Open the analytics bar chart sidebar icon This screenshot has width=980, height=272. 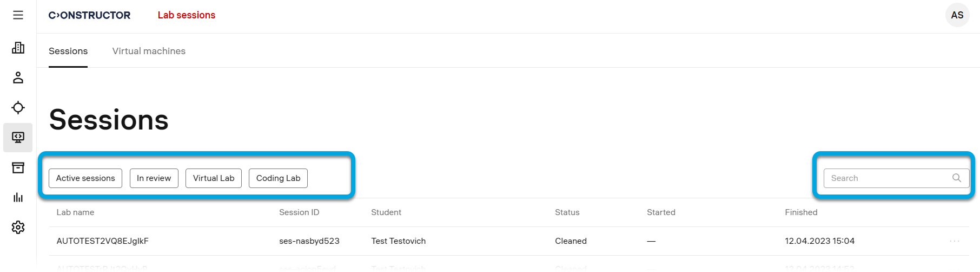click(18, 197)
